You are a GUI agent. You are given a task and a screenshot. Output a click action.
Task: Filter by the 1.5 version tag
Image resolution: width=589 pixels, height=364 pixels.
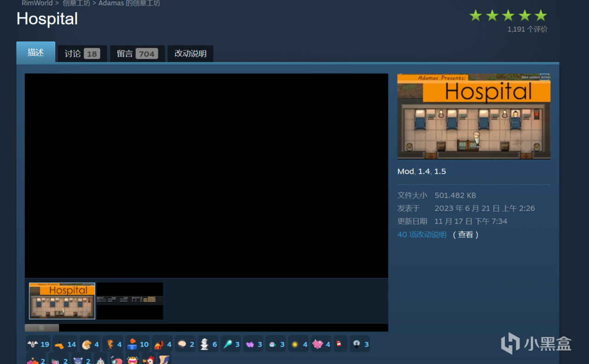pos(440,171)
